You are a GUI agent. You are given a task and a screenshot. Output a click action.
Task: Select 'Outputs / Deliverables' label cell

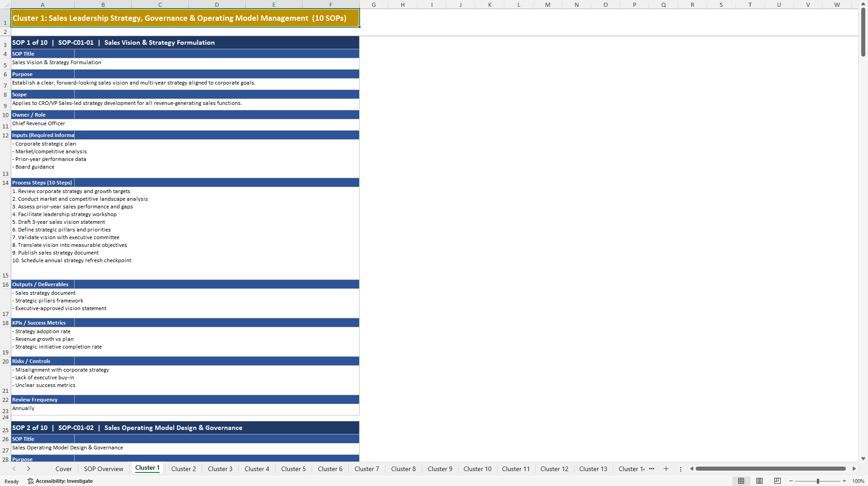(43, 284)
